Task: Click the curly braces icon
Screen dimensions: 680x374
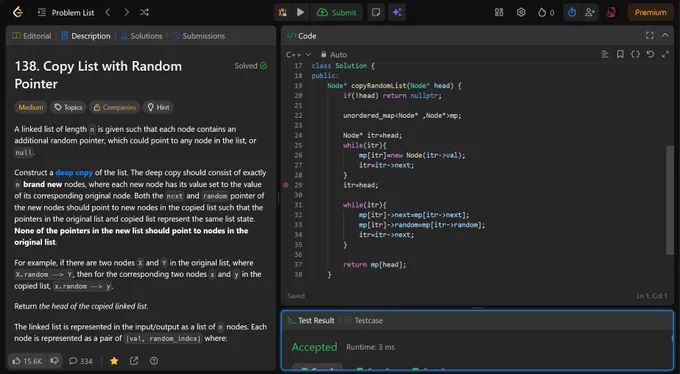Action: tap(635, 54)
